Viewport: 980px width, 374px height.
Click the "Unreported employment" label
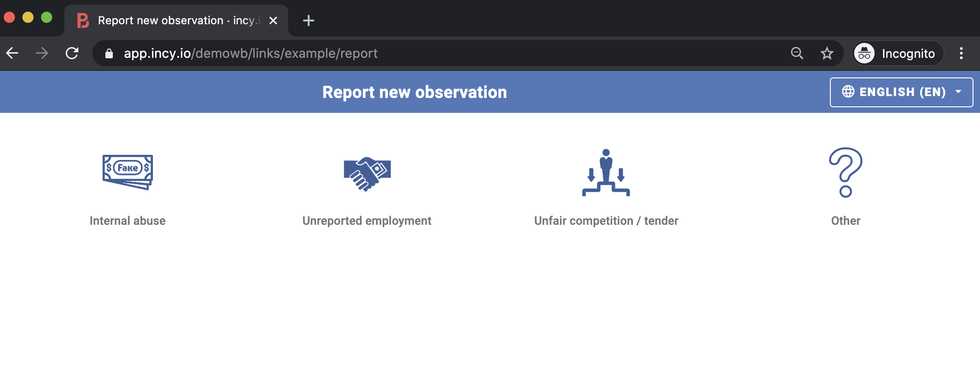coord(367,221)
